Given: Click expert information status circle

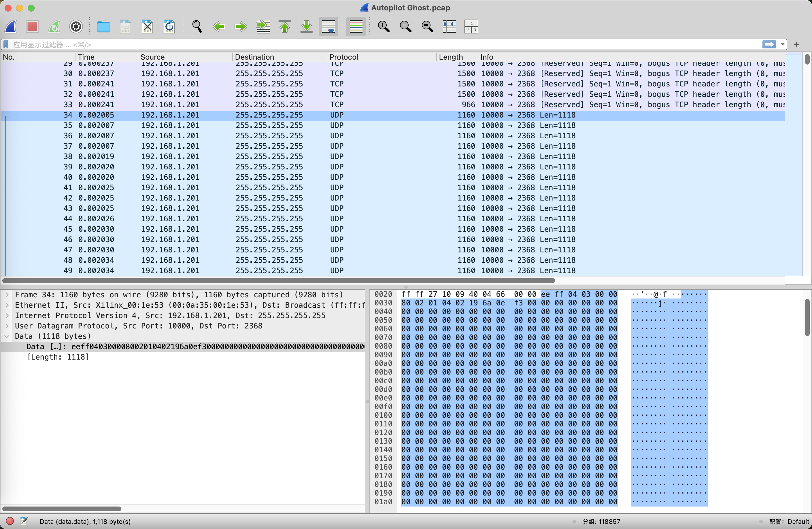Looking at the screenshot, I should click(10, 521).
